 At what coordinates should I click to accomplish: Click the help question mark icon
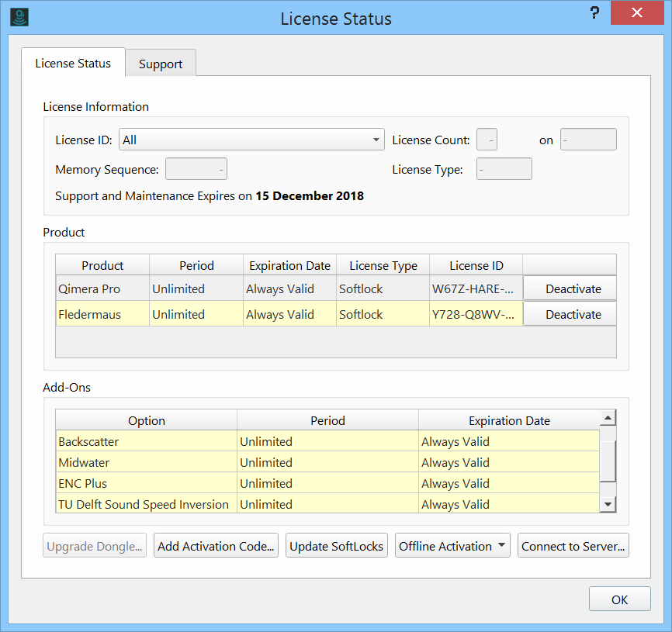(594, 13)
